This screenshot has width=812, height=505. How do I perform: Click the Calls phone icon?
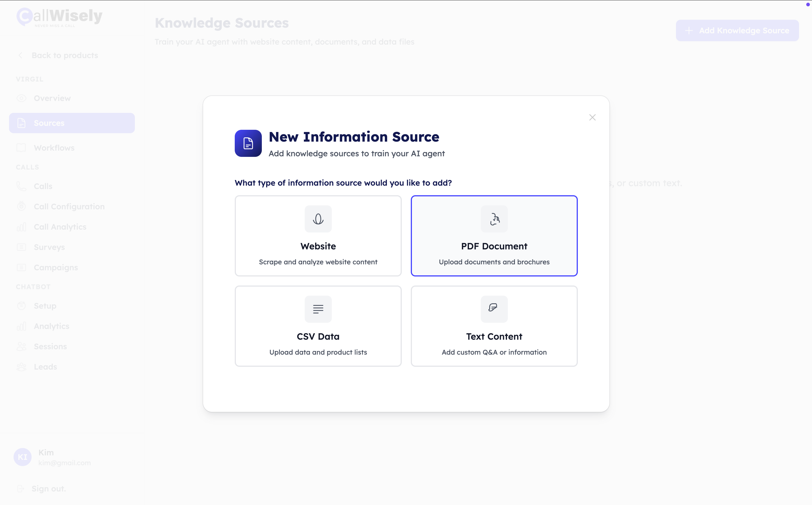(21, 186)
